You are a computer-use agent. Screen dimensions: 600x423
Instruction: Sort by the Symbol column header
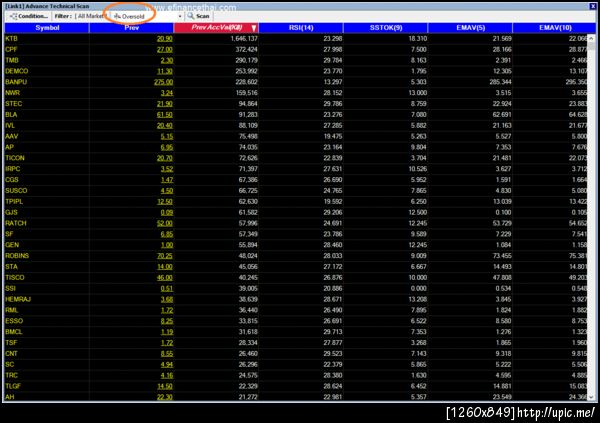pos(47,28)
